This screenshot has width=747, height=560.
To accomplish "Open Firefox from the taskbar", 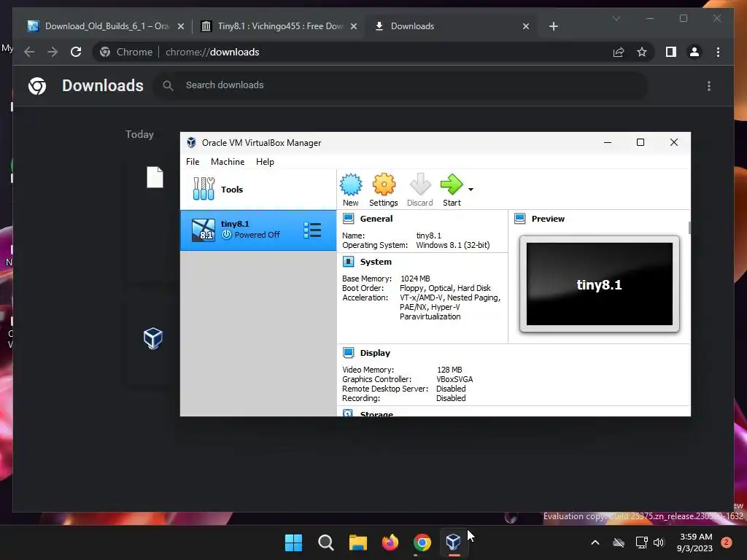I will 390,542.
